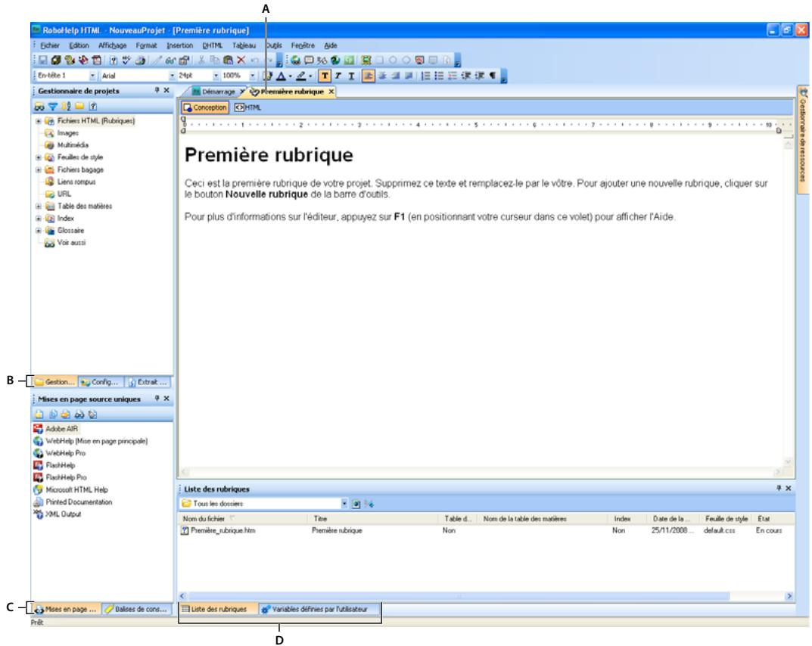Screen dimensions: 812x646
Task: Select the bulleted list icon
Action: [437, 73]
